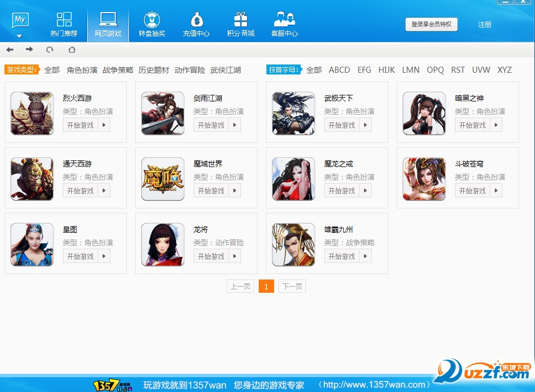
Task: Filter games by 动作冒险
Action: coord(190,70)
